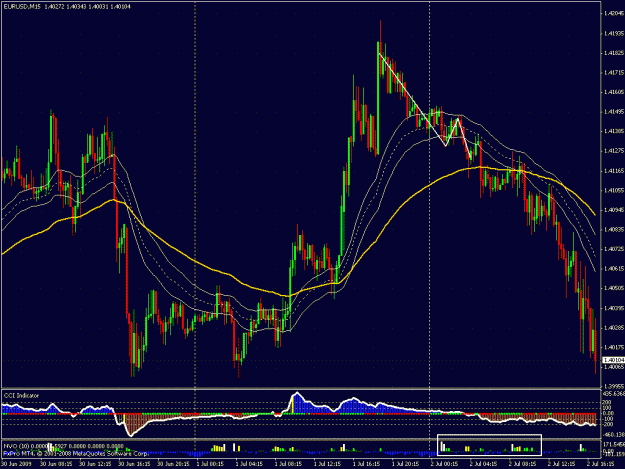Image resolution: width=625 pixels, height=469 pixels.
Task: Click the 1.40505 price axis label
Action: click(x=614, y=288)
